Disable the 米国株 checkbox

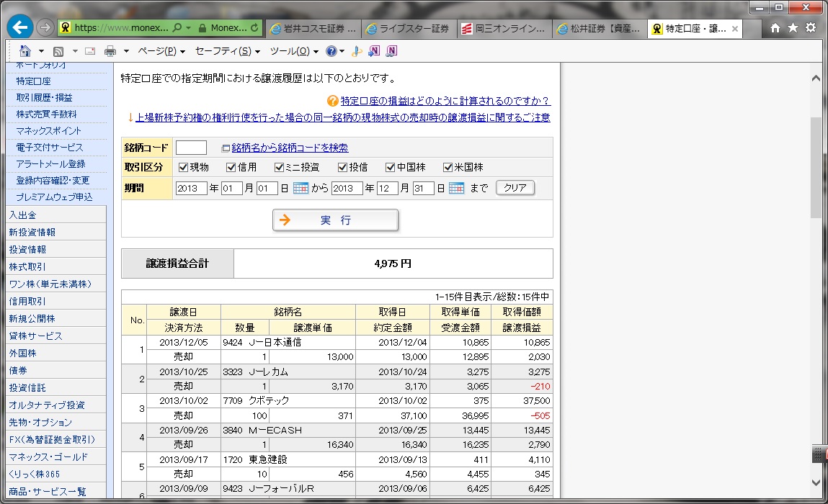[x=448, y=167]
